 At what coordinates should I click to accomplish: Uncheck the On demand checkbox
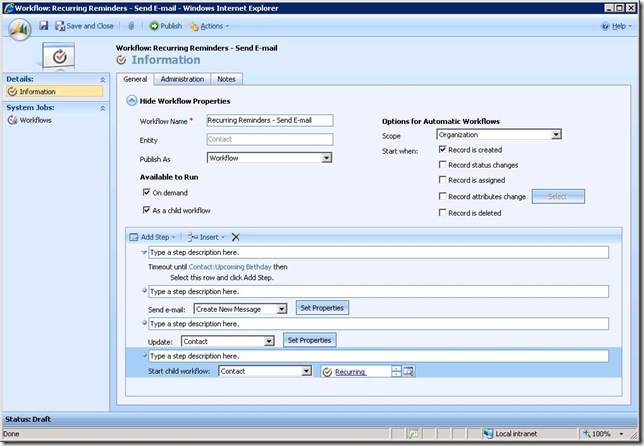[146, 193]
